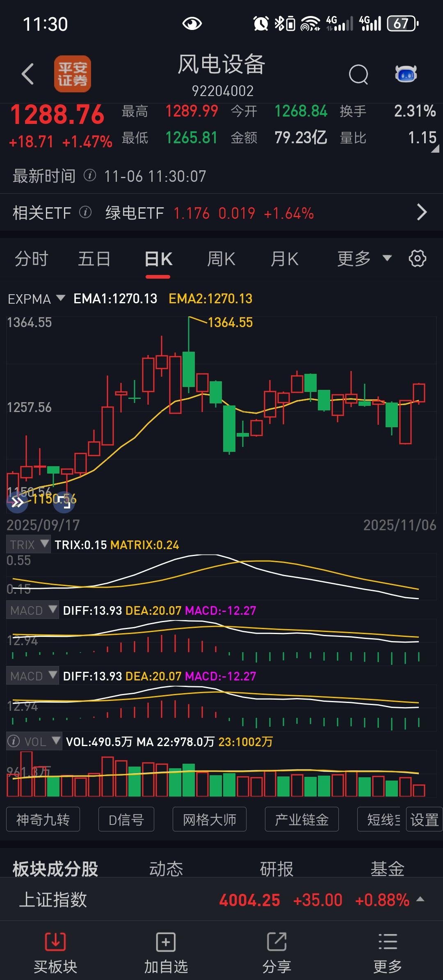Tap the 网格大师 button
The width and height of the screenshot is (443, 980).
click(210, 819)
